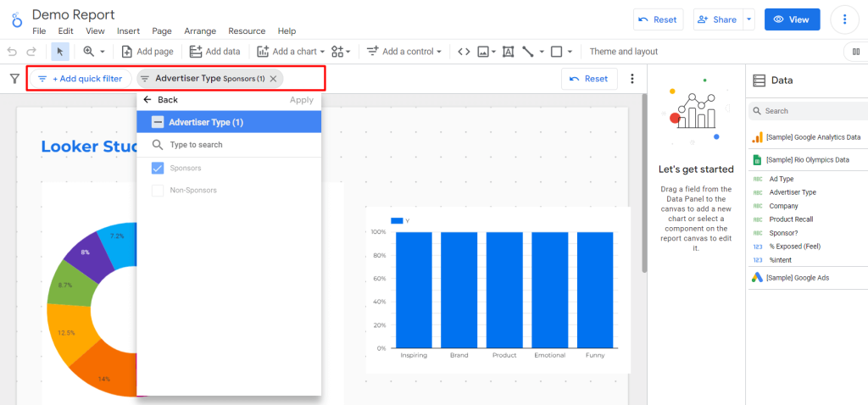Viewport: 868px width, 405px height.
Task: Click the Google Ads data source icon
Action: pyautogui.click(x=757, y=278)
